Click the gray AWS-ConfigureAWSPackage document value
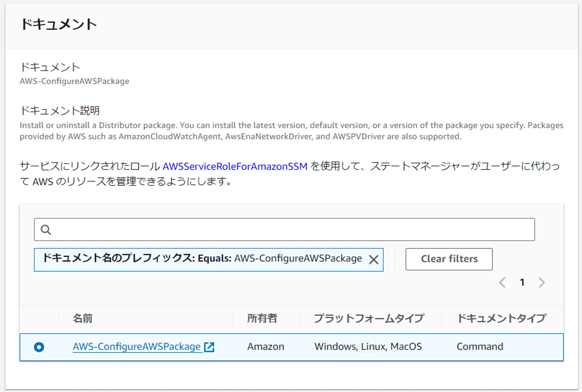The image size is (582, 392). click(x=75, y=81)
